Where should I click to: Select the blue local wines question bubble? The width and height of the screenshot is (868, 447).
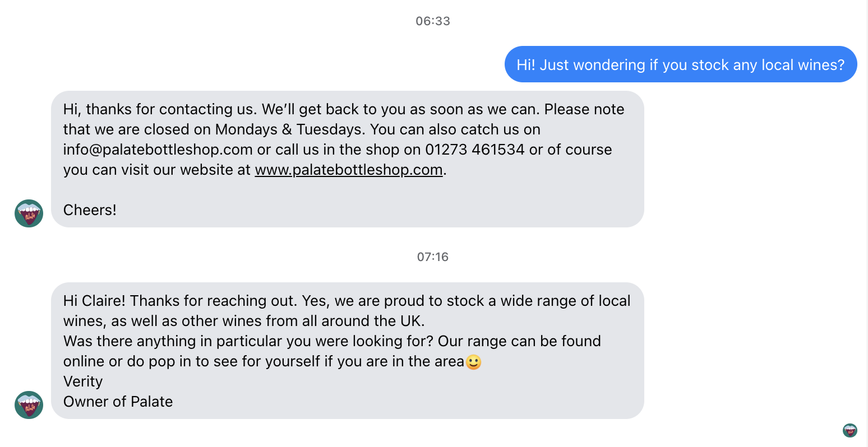click(680, 65)
